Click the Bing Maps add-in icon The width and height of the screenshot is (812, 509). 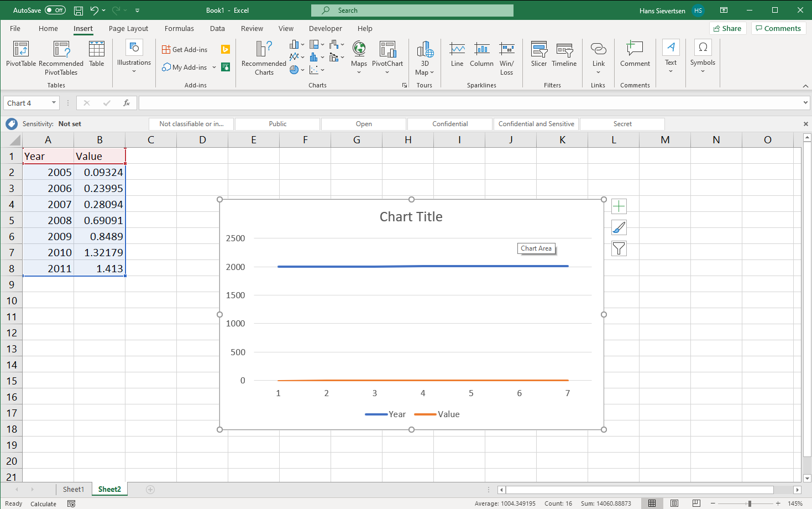[x=226, y=49]
